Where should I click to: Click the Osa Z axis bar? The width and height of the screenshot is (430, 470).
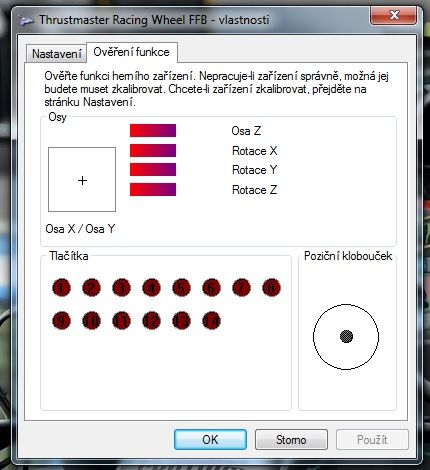click(x=153, y=130)
